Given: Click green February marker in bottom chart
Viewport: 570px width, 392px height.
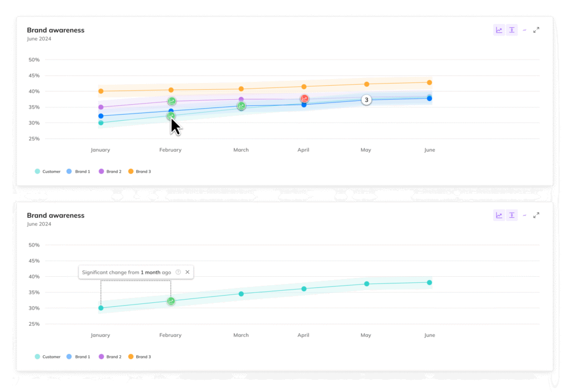Looking at the screenshot, I should pyautogui.click(x=171, y=301).
